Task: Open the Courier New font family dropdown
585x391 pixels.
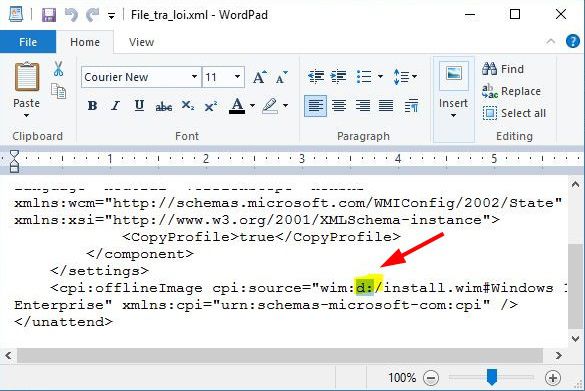Action: pos(194,77)
